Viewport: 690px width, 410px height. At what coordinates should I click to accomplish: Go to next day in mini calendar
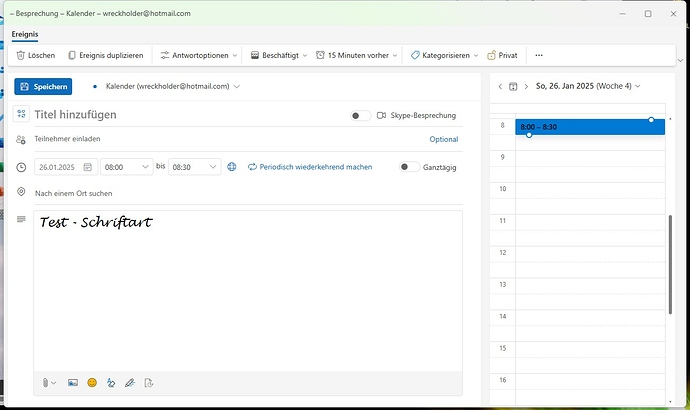[526, 87]
